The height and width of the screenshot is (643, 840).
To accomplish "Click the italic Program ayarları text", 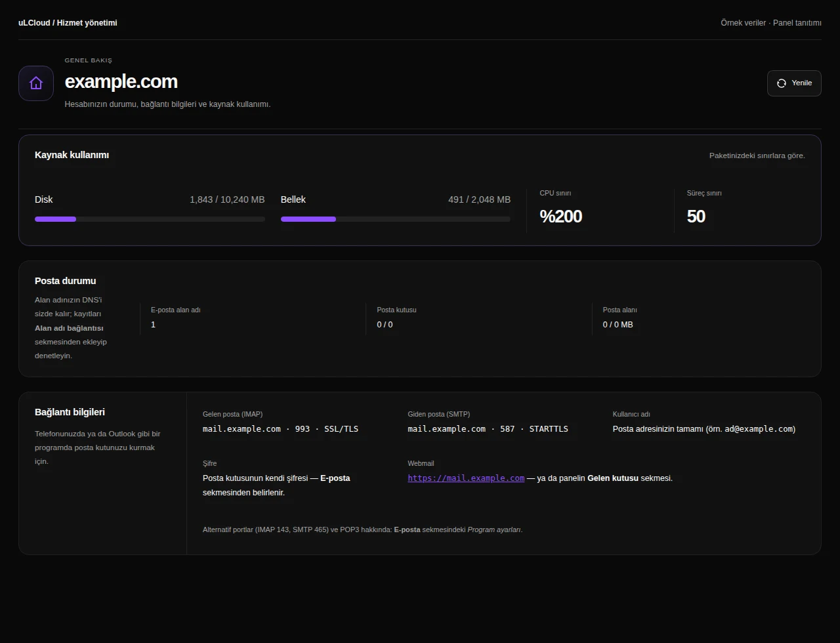I will 494,529.
